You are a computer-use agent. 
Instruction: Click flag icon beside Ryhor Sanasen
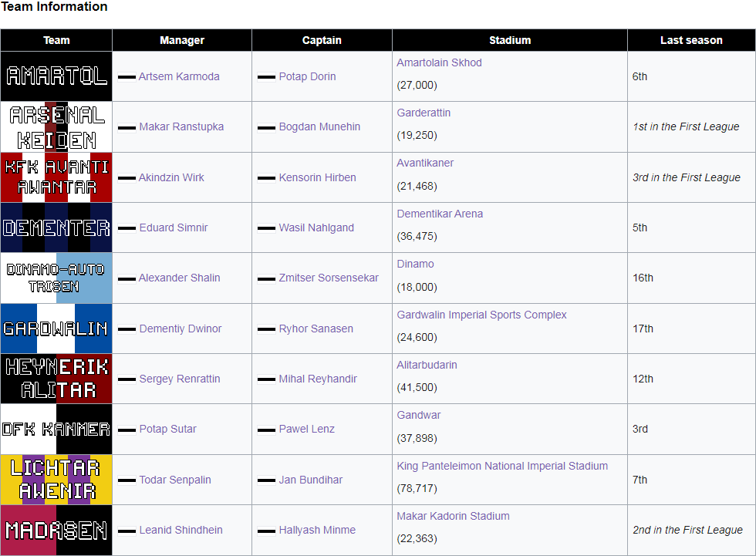[267, 329]
